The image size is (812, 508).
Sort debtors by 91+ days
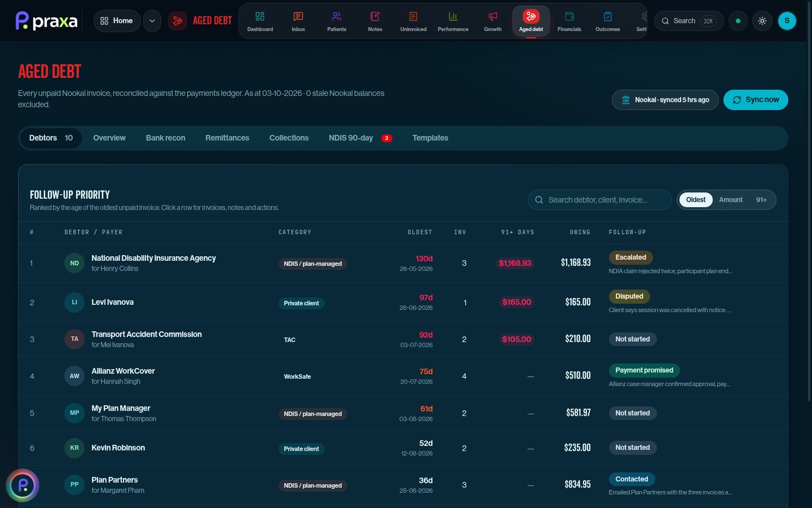(761, 200)
